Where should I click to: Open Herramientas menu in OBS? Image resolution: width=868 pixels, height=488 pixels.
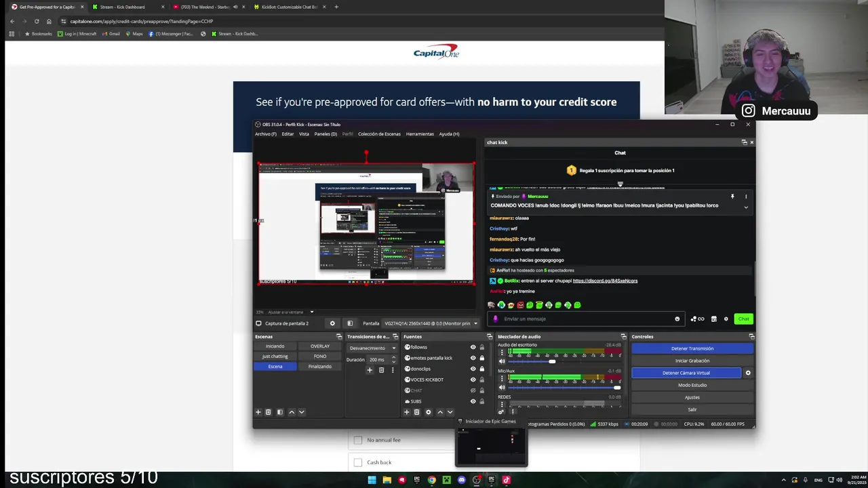pyautogui.click(x=420, y=134)
